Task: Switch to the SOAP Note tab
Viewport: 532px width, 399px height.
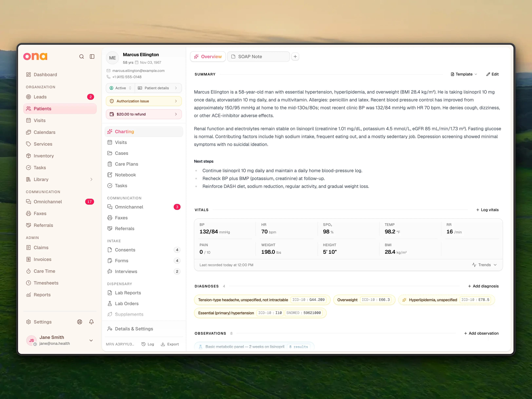Action: pos(259,57)
